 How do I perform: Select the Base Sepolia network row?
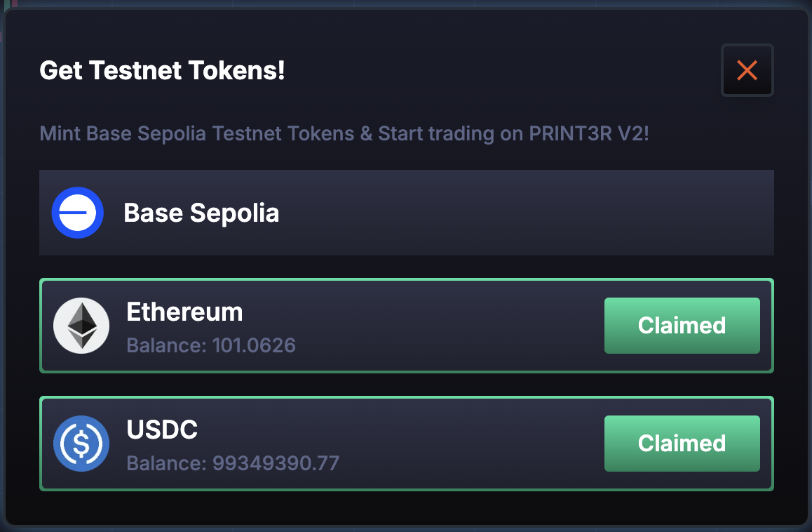pos(407,213)
